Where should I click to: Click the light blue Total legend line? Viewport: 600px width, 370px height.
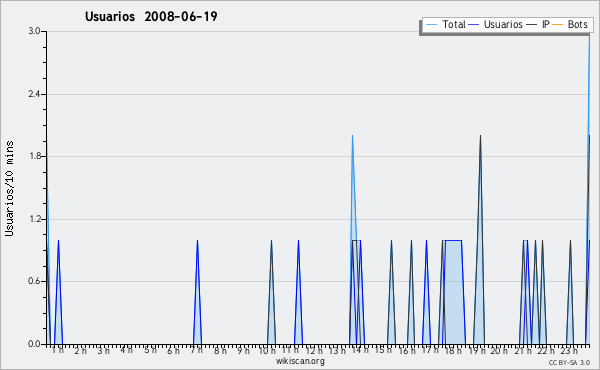(431, 25)
